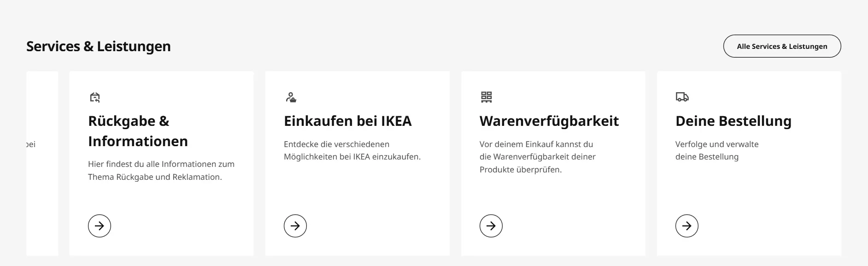The image size is (868, 266).
Task: Click the cut-off 'bei' text fragment
Action: [x=31, y=144]
